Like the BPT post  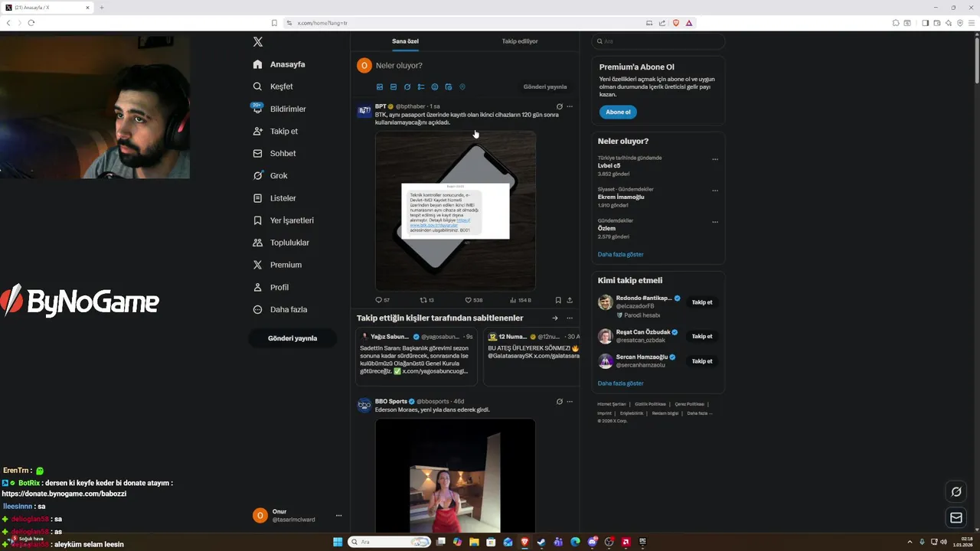474,300
